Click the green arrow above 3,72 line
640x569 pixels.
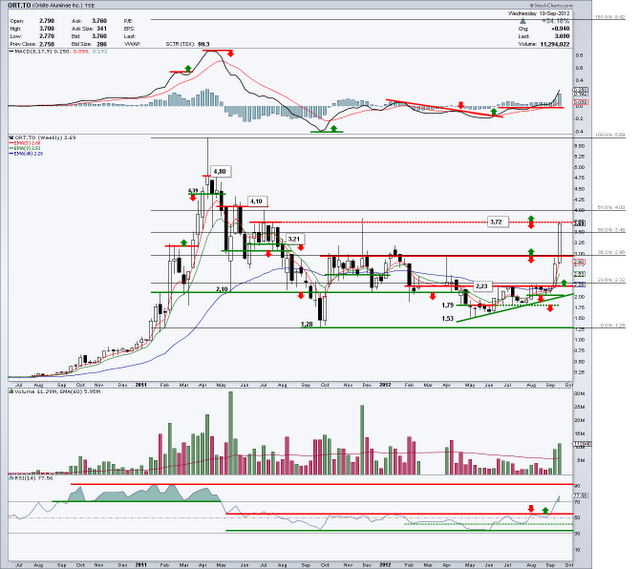tap(531, 218)
